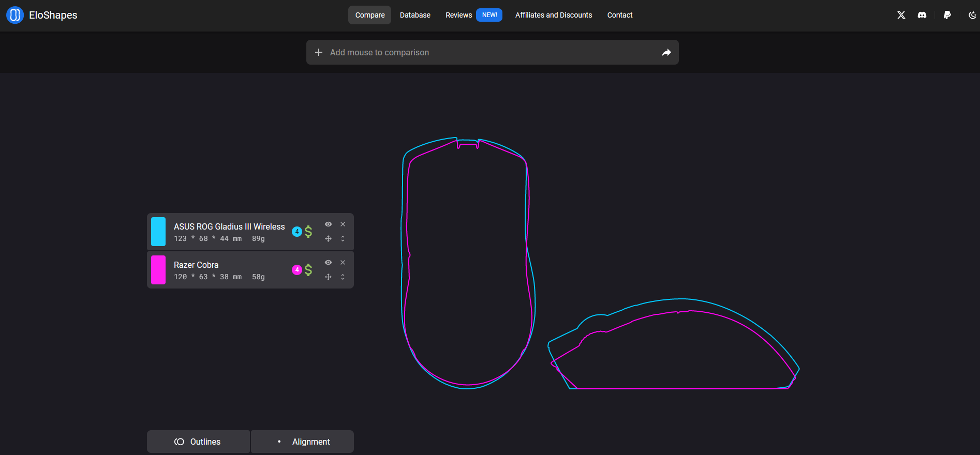Click the 120 * 63 * 38 mm dimensions
Screen dimensions: 980x455
(x=207, y=277)
